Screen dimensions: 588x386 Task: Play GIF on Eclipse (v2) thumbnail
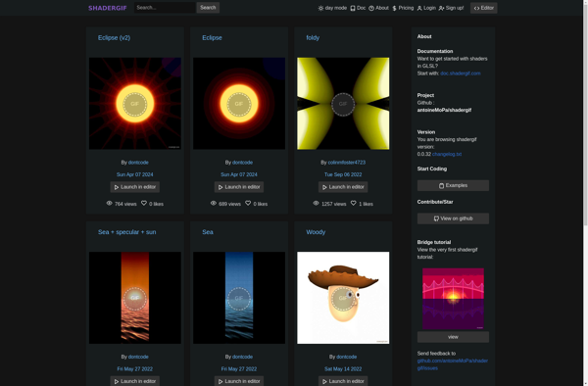coord(134,104)
